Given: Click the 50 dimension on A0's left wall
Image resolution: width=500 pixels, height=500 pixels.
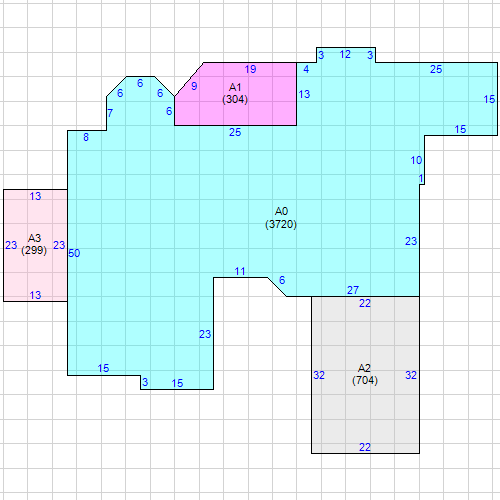Looking at the screenshot, I should tap(74, 253).
